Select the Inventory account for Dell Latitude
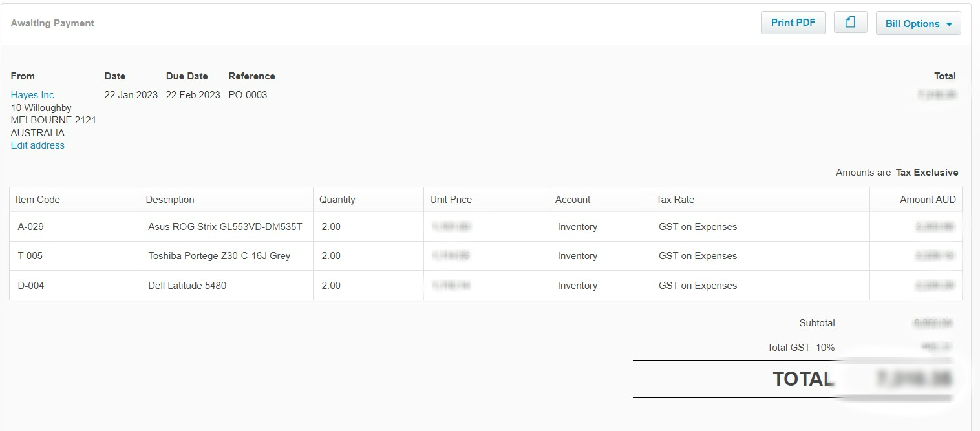Viewport: 980px width, 431px height. click(577, 286)
